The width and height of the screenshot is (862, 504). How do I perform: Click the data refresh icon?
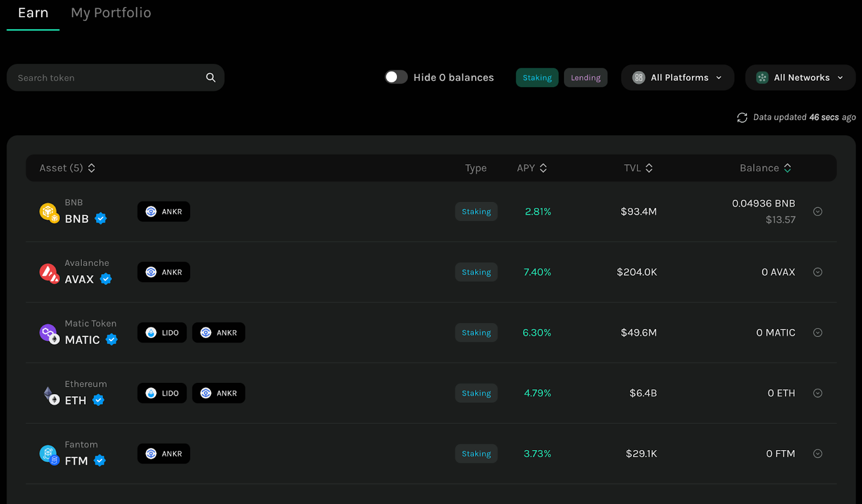(742, 117)
